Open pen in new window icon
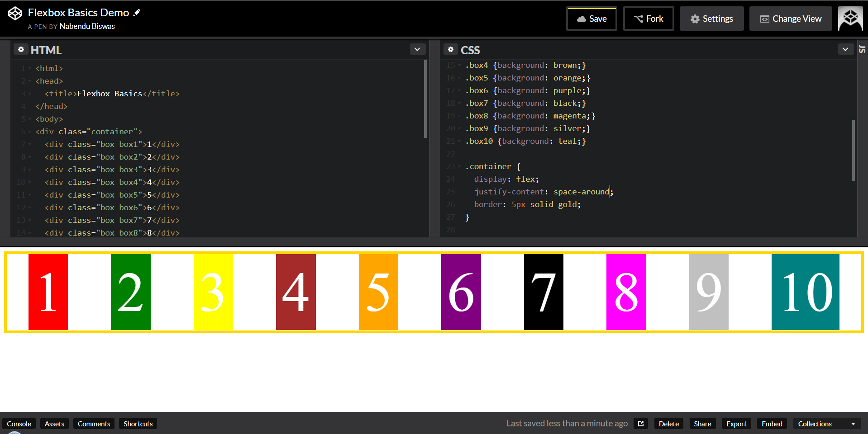Image resolution: width=868 pixels, height=434 pixels. coord(641,424)
